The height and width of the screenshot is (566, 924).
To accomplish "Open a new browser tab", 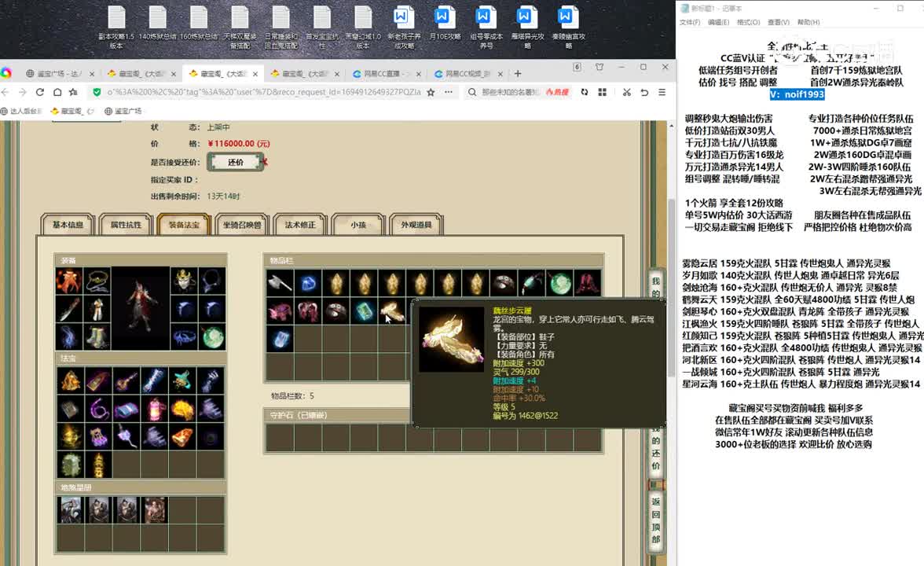I will (518, 74).
